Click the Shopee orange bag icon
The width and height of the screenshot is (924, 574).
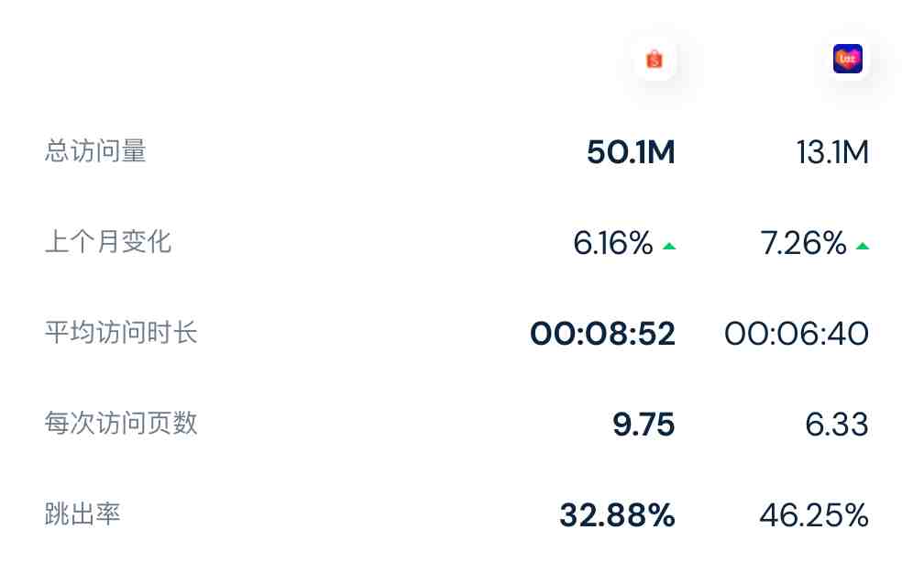654,60
